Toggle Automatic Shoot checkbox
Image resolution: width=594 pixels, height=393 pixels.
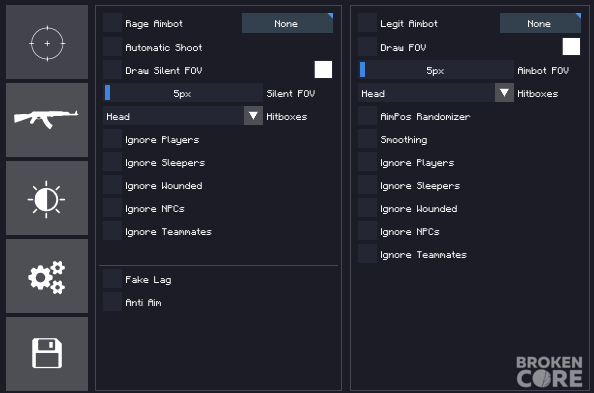pyautogui.click(x=113, y=47)
